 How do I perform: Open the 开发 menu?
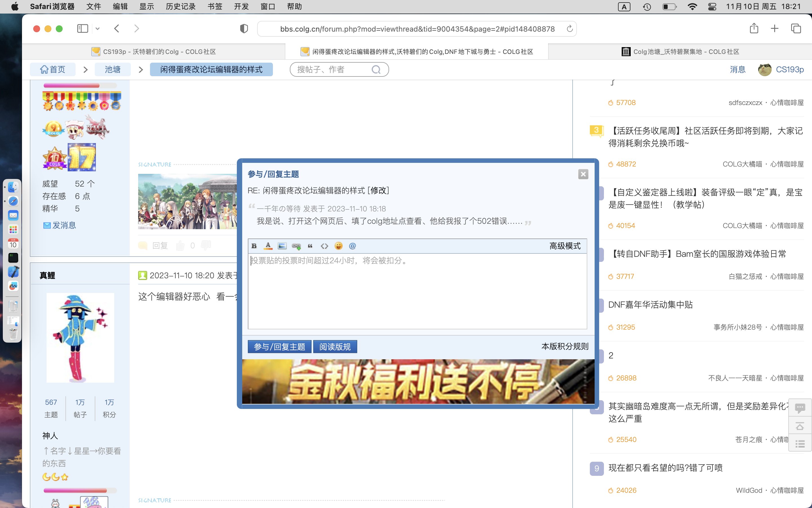tap(241, 7)
